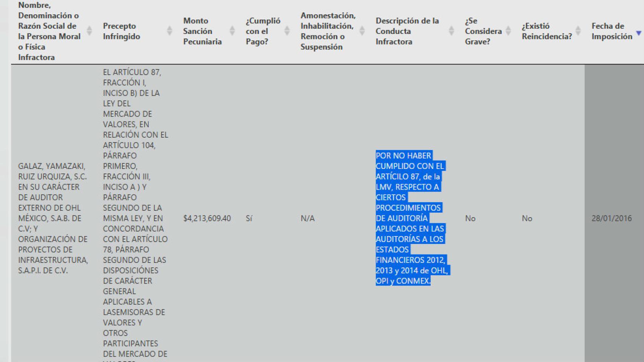Click the $4,213,609.40 sanction amount cell
The height and width of the screenshot is (362, 644).
[x=207, y=218]
